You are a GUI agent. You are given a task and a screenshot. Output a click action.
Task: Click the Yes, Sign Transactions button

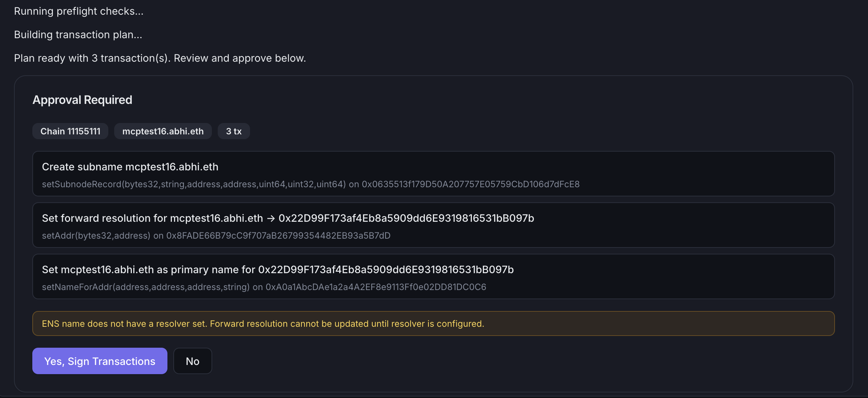100,361
